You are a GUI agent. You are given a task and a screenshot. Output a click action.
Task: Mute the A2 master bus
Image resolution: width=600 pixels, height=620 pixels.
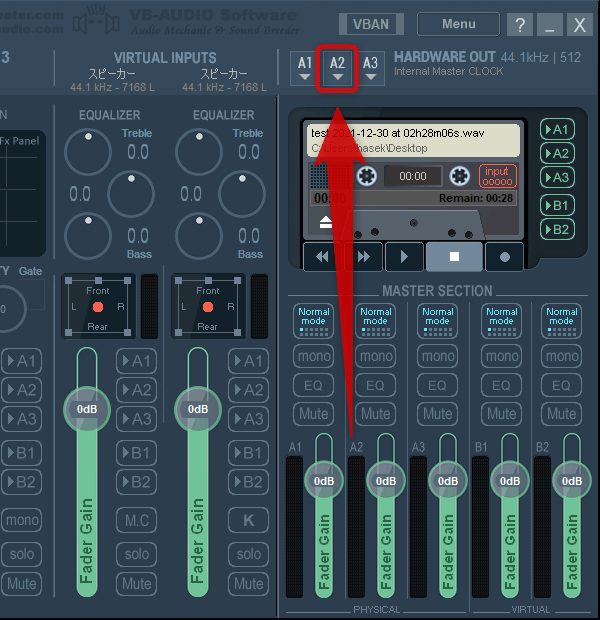(375, 414)
